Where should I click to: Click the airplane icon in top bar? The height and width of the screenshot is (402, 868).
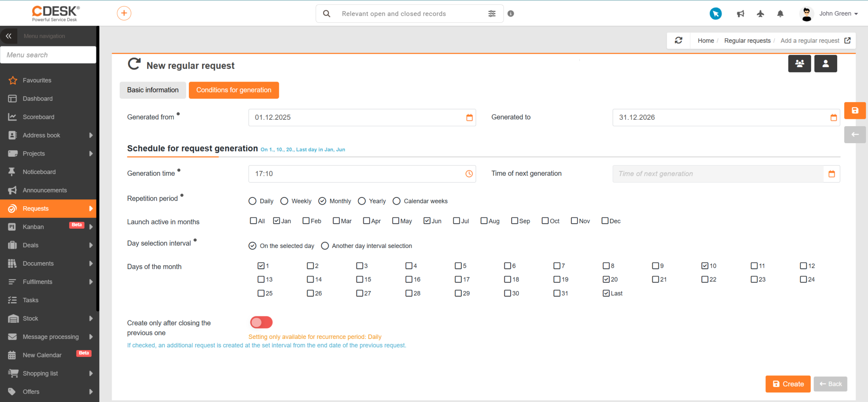pos(760,14)
